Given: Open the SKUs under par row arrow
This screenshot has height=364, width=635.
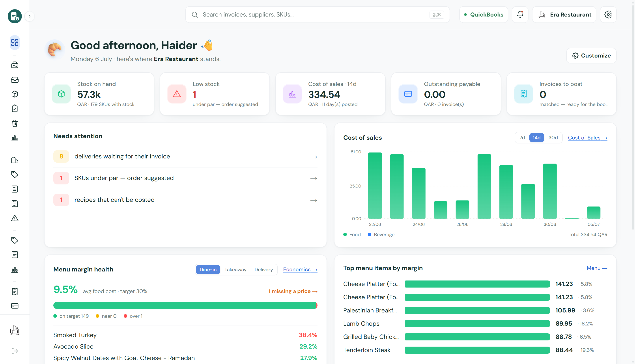Looking at the screenshot, I should click(x=314, y=178).
